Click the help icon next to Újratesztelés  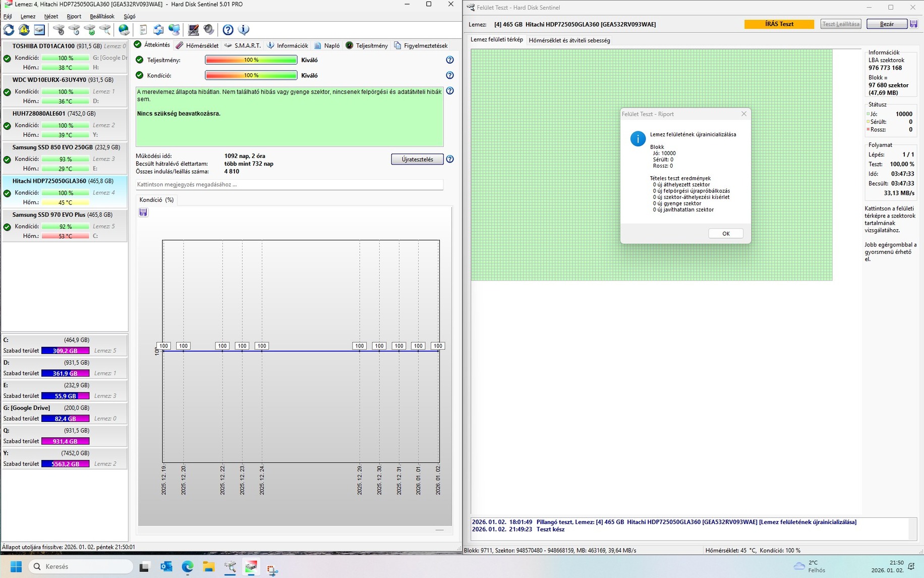click(450, 159)
